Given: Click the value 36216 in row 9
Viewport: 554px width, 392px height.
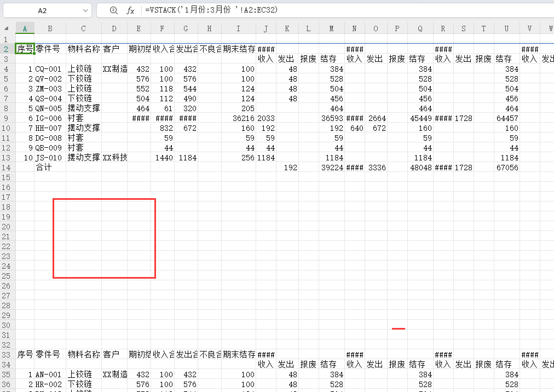Looking at the screenshot, I should [239, 118].
